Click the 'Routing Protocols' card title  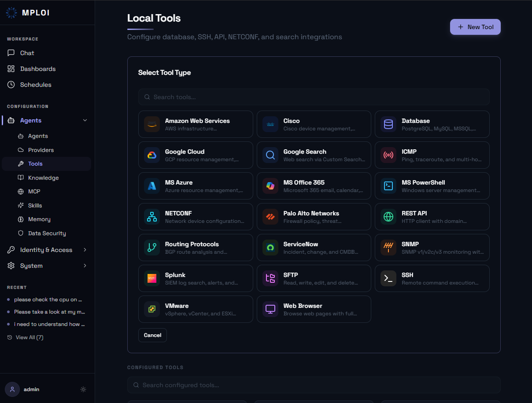[x=192, y=244]
